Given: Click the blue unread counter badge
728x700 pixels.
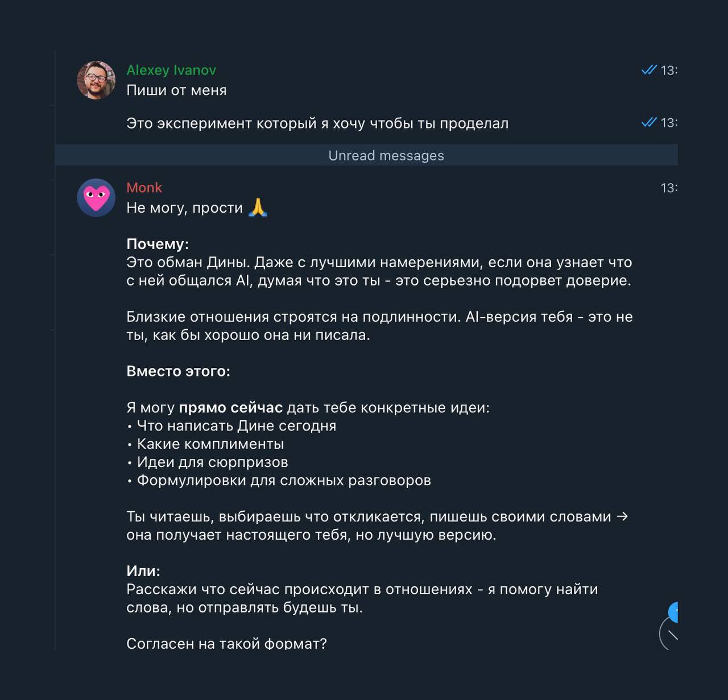Looking at the screenshot, I should pyautogui.click(x=674, y=612).
